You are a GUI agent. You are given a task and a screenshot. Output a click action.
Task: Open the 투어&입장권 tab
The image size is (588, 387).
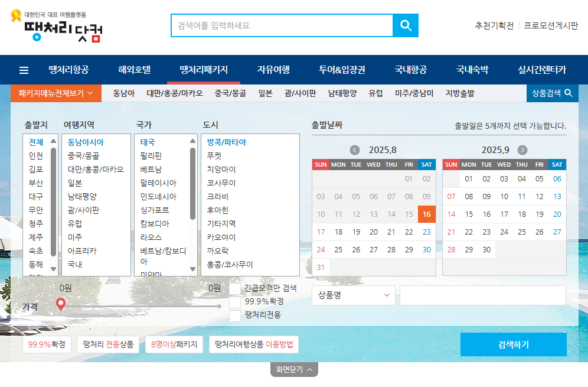tap(342, 70)
